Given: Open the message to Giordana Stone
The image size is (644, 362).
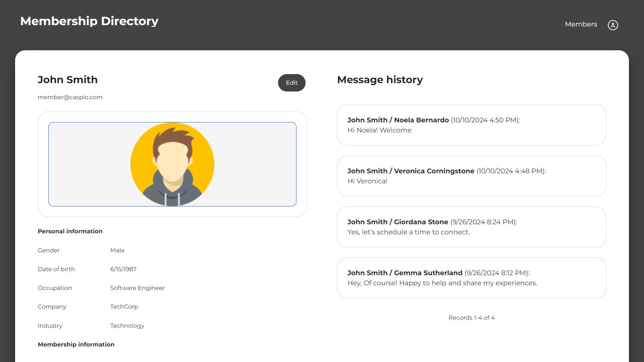Looking at the screenshot, I should (x=472, y=227).
